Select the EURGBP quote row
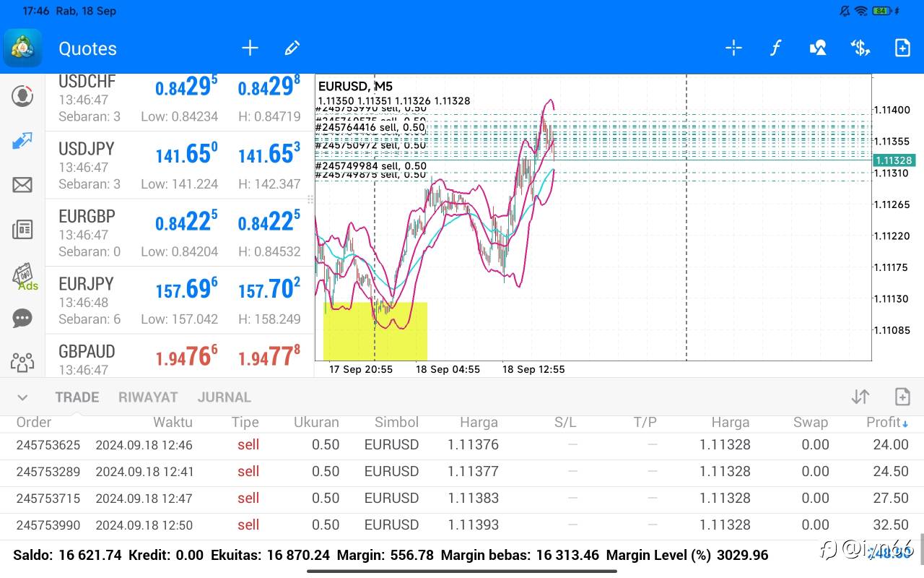Image resolution: width=924 pixels, height=578 pixels. 179,233
